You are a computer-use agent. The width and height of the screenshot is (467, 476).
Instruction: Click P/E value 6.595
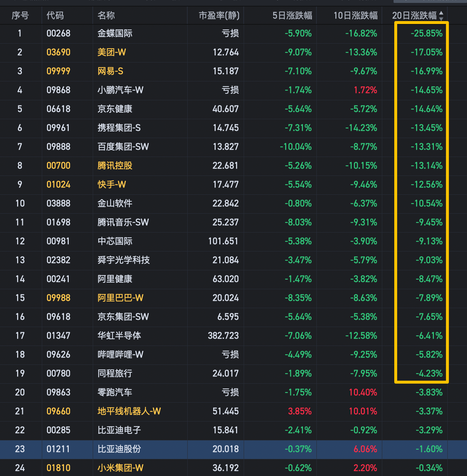[x=228, y=317]
